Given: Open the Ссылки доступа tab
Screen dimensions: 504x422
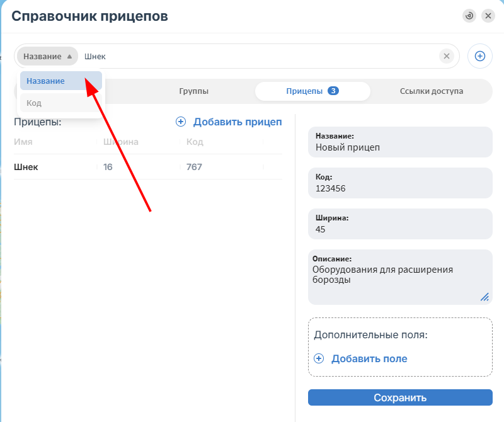Looking at the screenshot, I should click(432, 91).
